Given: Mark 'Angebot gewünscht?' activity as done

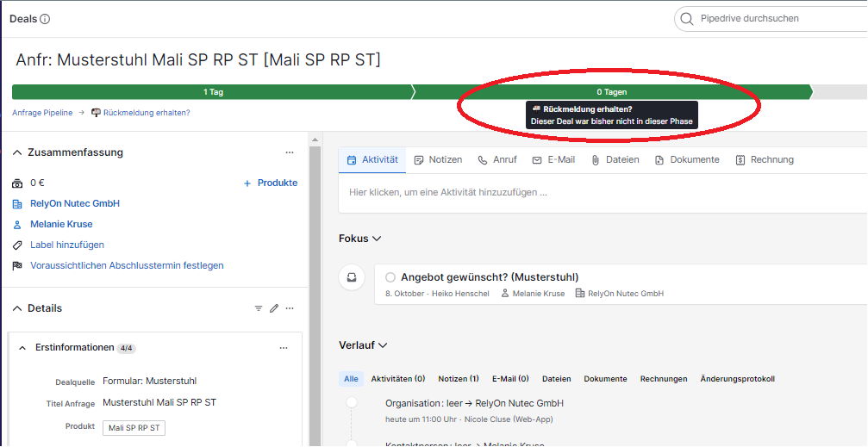Looking at the screenshot, I should [x=390, y=277].
